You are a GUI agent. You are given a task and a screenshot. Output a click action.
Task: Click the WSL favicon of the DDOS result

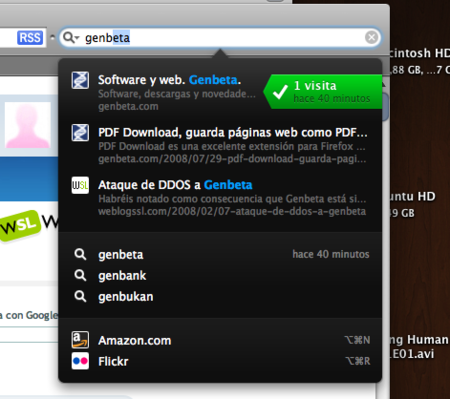tap(80, 185)
